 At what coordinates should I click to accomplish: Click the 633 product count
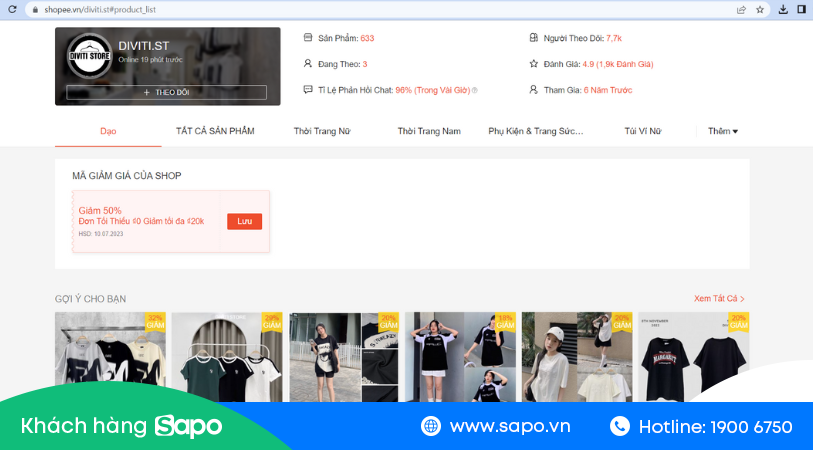[367, 38]
